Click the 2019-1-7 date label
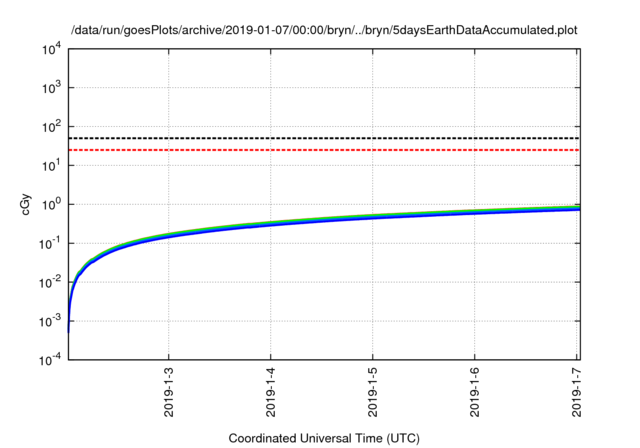This screenshot has height=448, width=640. pyautogui.click(x=576, y=392)
